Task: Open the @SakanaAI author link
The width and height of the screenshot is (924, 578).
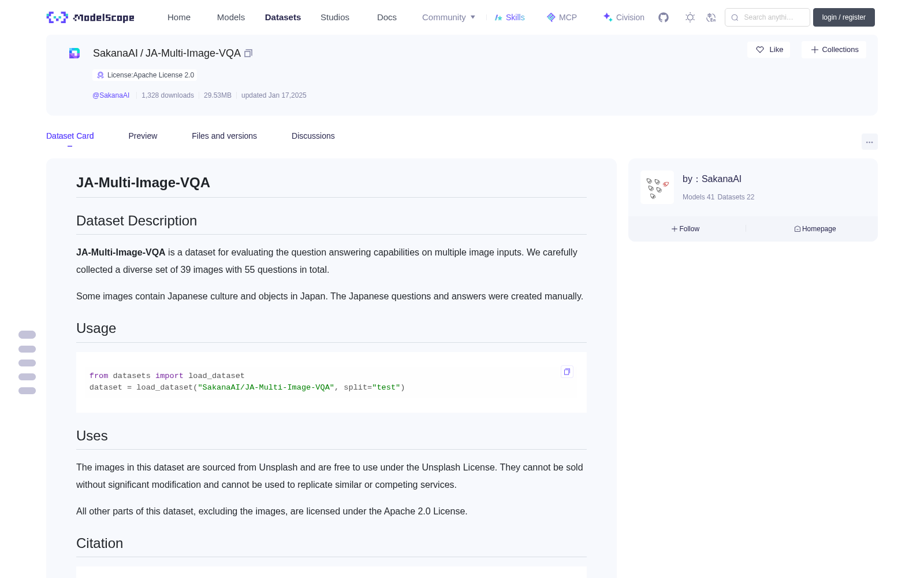Action: (111, 95)
